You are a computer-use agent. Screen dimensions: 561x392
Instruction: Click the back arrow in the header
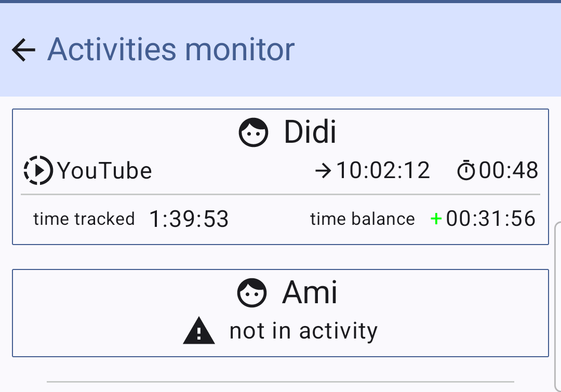[23, 49]
